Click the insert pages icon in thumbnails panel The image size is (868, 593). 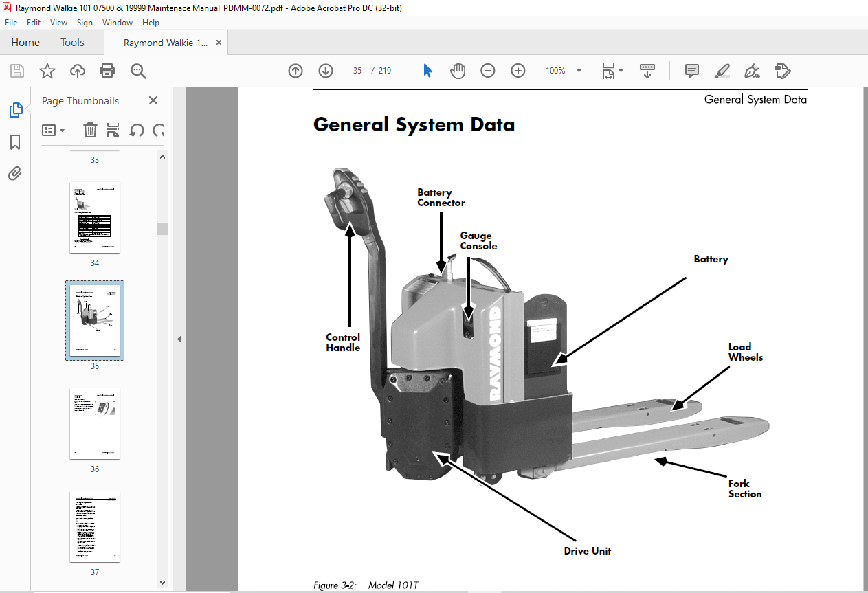pyautogui.click(x=113, y=130)
